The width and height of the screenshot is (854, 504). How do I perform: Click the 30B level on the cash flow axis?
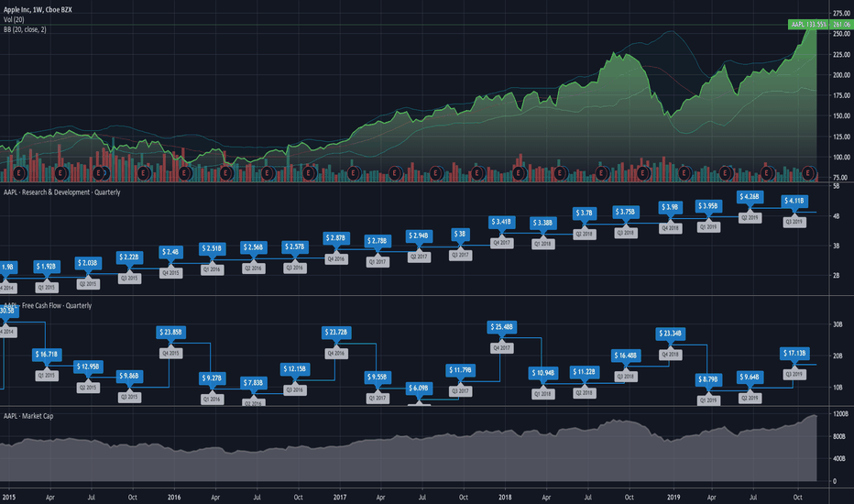tap(838, 324)
